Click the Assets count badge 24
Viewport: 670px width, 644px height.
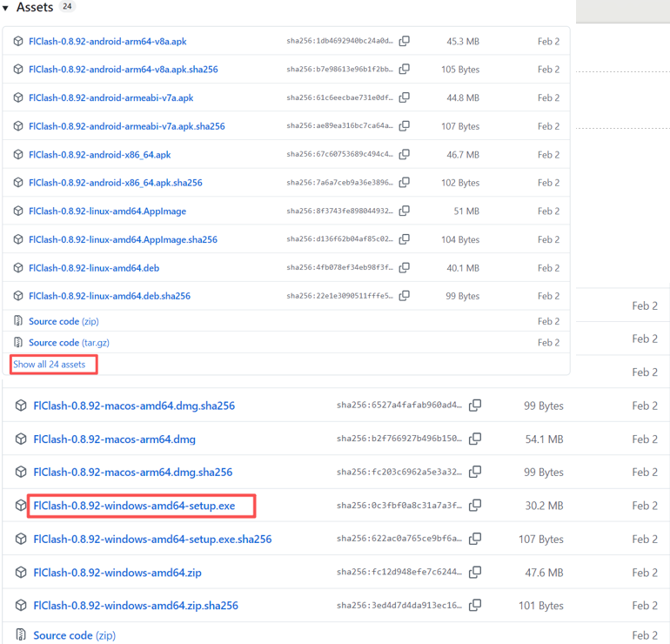68,7
